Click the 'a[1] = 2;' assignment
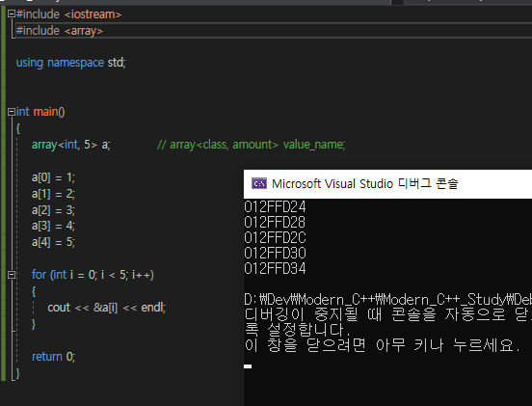 tap(53, 194)
